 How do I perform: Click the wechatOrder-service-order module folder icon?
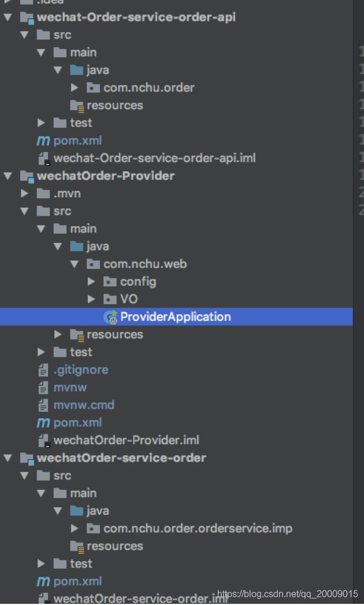click(x=27, y=459)
